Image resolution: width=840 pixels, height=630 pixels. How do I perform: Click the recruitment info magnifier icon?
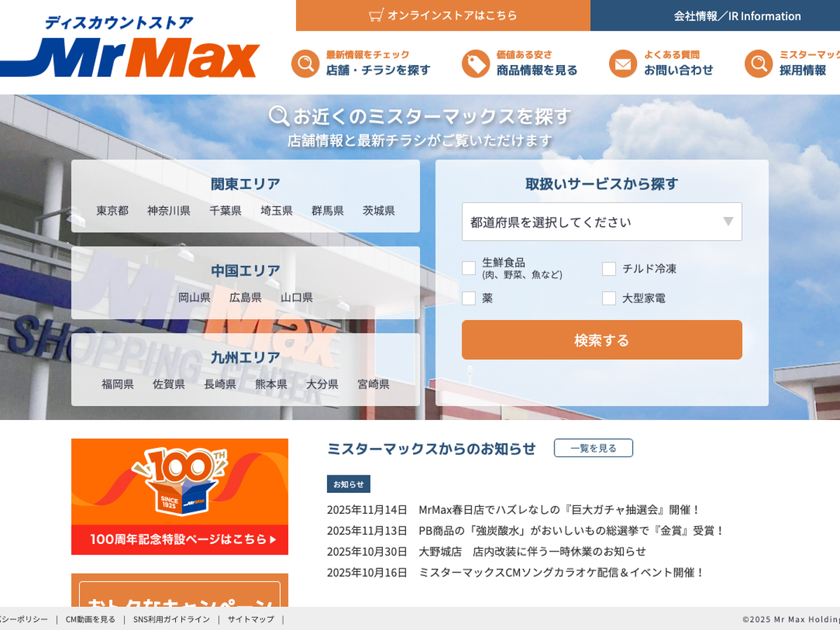(x=758, y=64)
